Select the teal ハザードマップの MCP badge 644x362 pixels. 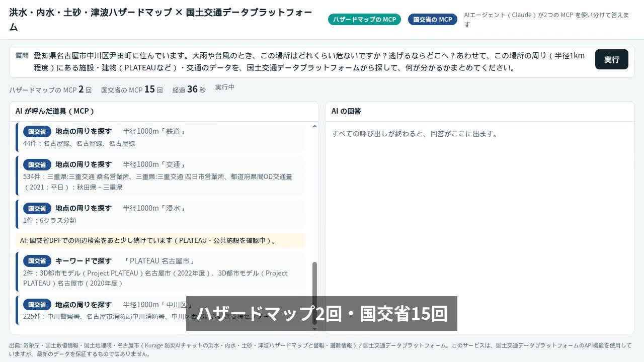click(364, 20)
